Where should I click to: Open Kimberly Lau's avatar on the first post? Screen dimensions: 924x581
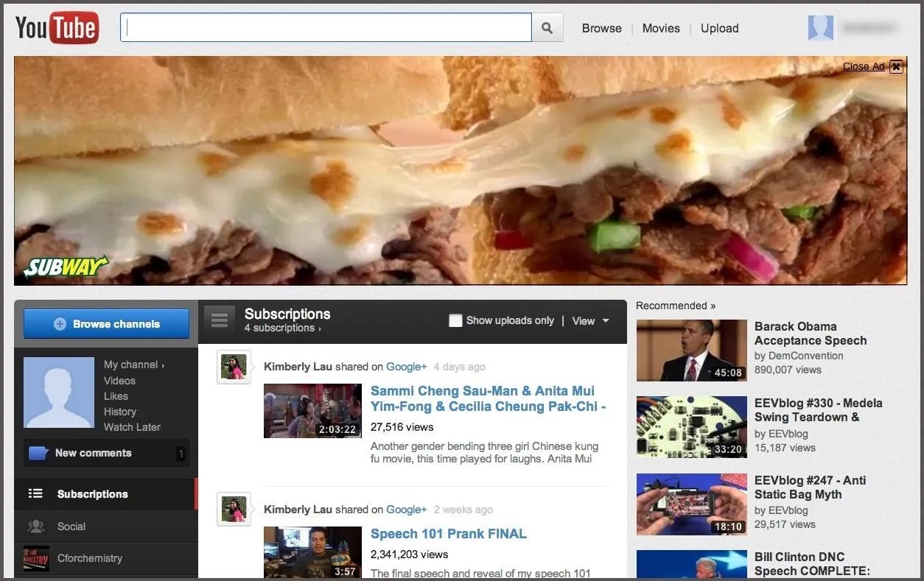(234, 367)
